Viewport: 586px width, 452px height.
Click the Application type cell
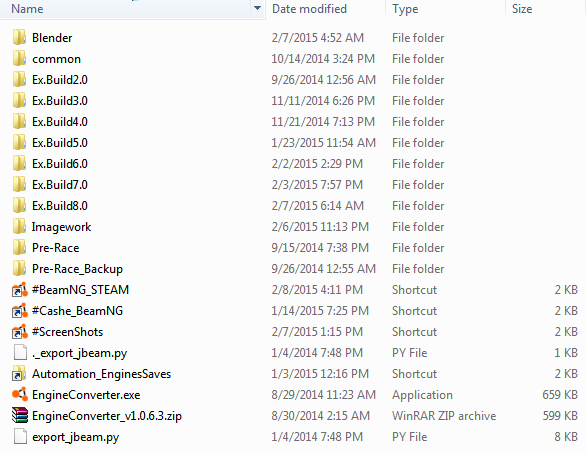point(422,395)
